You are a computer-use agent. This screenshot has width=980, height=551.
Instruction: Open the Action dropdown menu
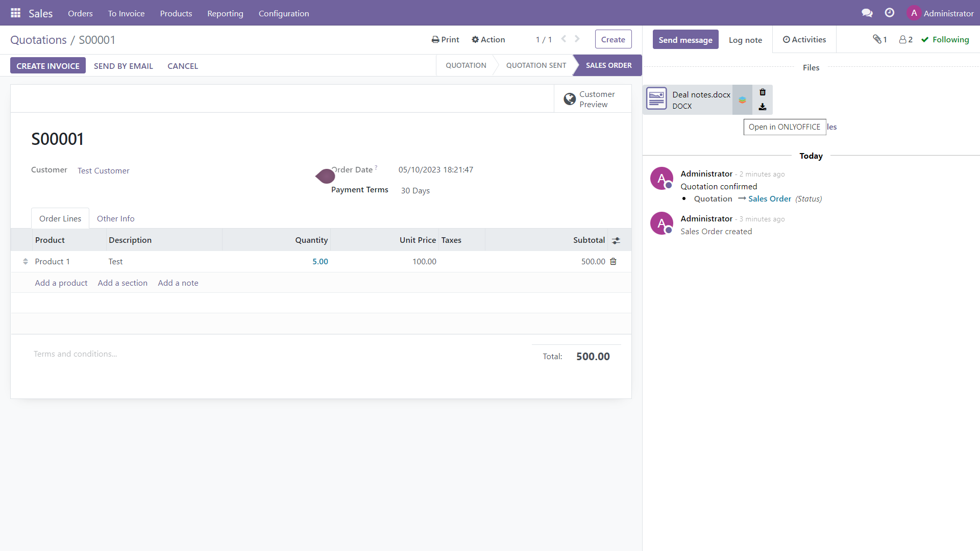488,39
